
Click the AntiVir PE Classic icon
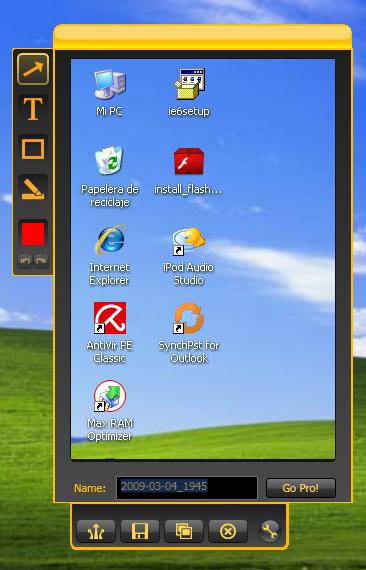[110, 333]
